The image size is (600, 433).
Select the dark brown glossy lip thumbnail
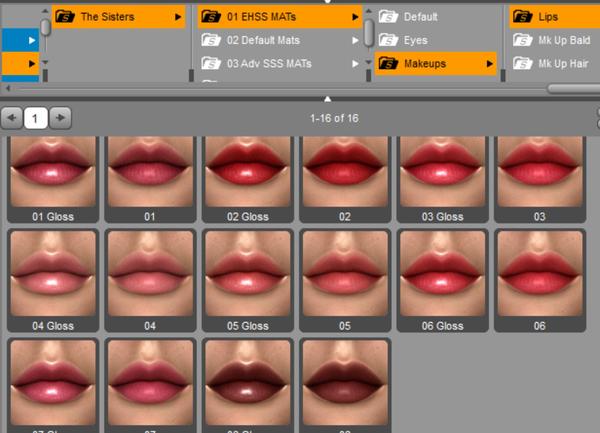(248, 385)
